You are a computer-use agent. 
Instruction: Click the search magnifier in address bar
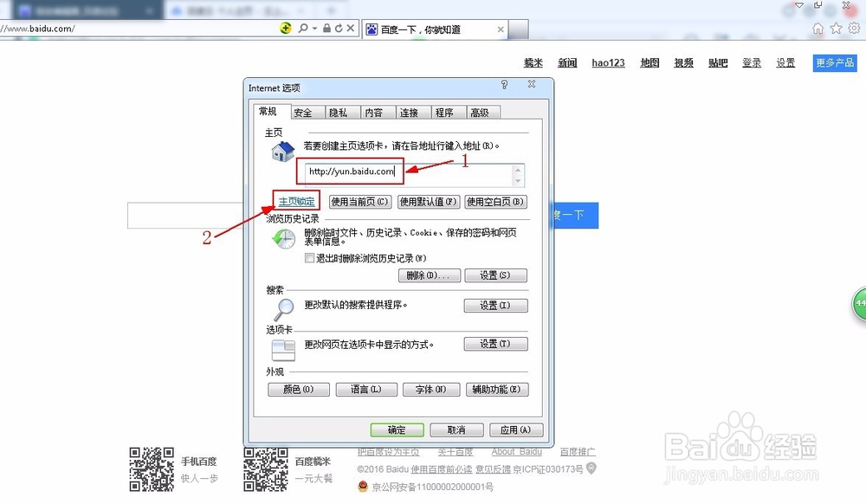[302, 29]
